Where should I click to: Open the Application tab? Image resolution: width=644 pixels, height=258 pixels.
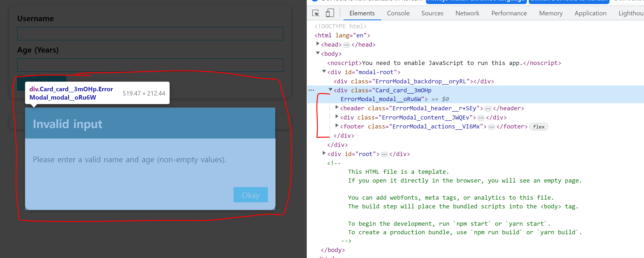tap(590, 13)
